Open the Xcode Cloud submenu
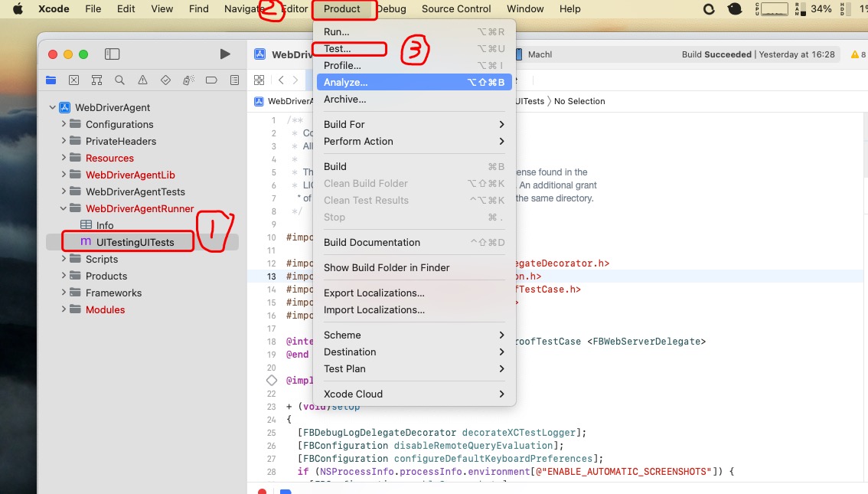This screenshot has height=494, width=868. pyautogui.click(x=414, y=394)
